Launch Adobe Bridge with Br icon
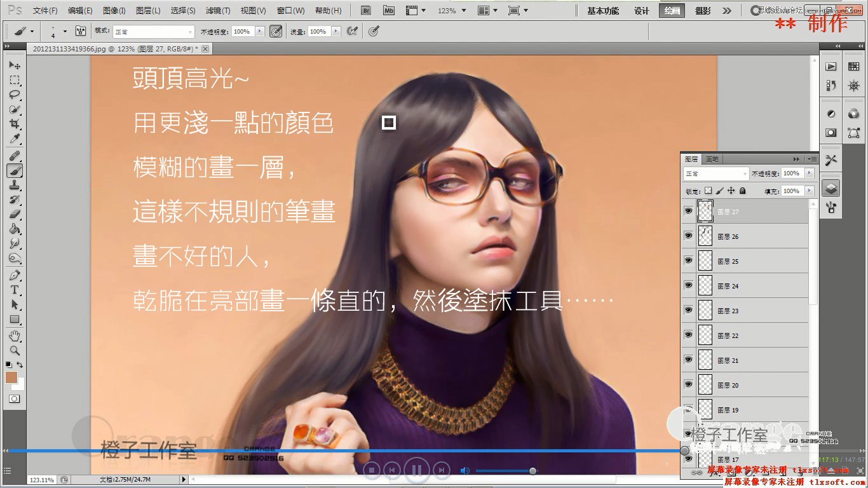Image resolution: width=868 pixels, height=488 pixels. (x=365, y=11)
